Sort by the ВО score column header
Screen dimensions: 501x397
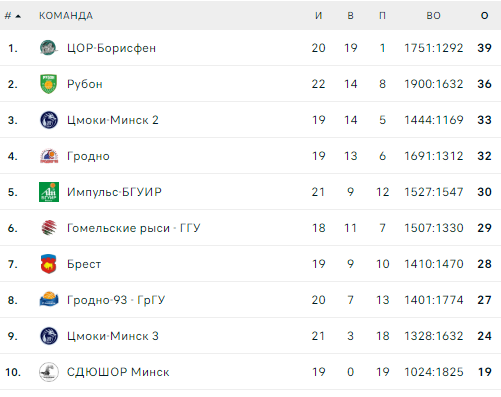[x=433, y=16]
